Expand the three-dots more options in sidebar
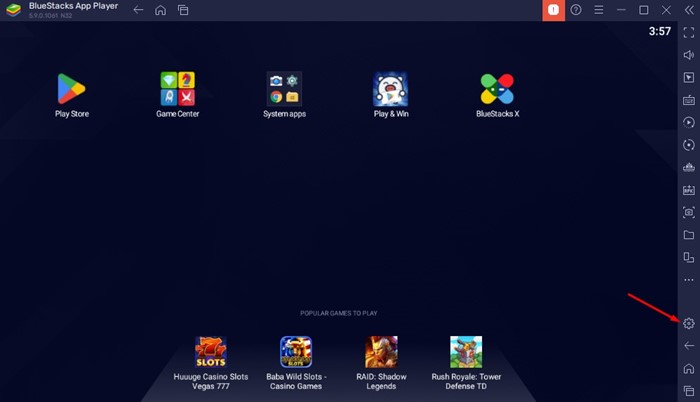Image resolution: width=700 pixels, height=402 pixels. [688, 280]
